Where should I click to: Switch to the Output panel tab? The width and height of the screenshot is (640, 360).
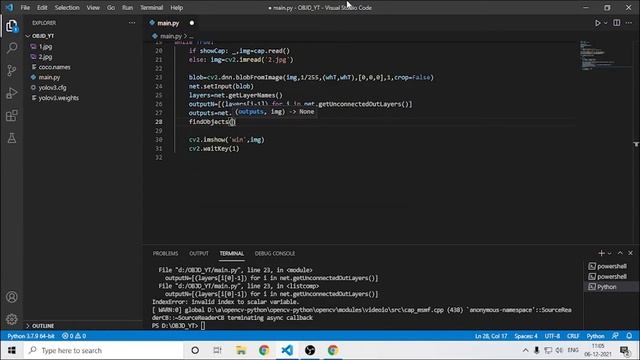[199, 253]
